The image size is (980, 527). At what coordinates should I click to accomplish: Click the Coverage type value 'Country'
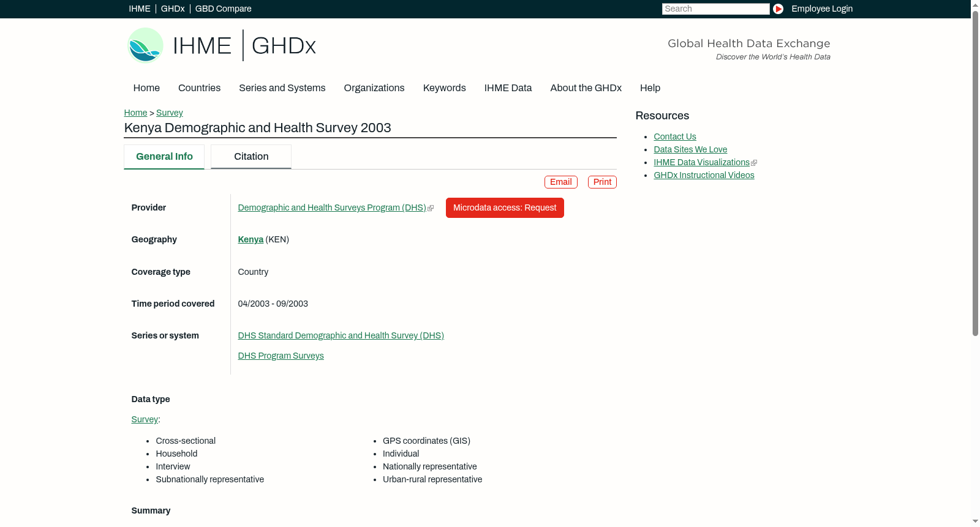(x=253, y=272)
